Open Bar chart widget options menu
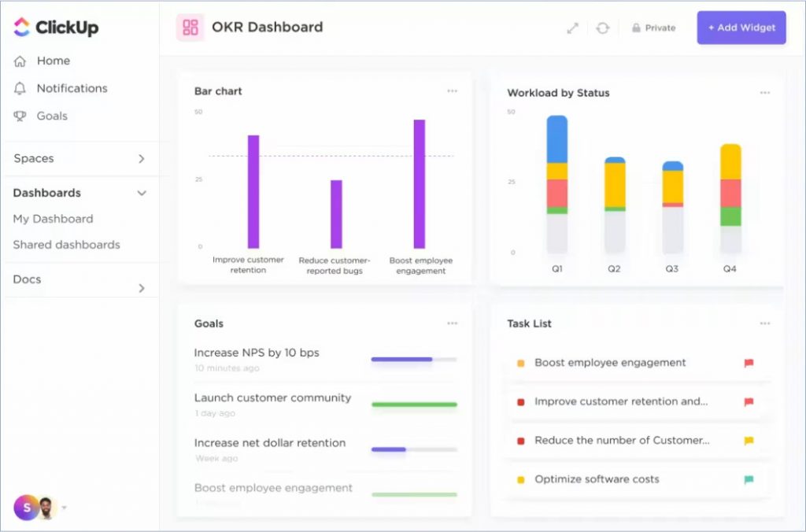Screen dimensions: 806x532 point(452,91)
